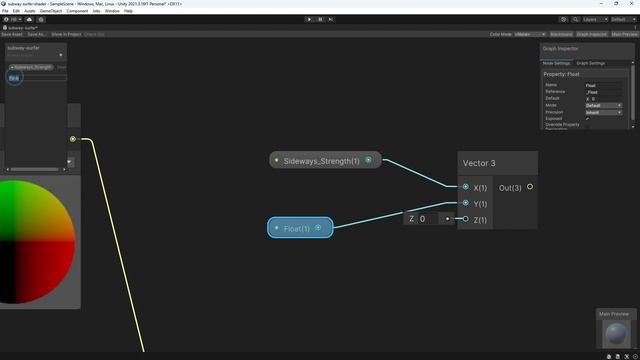Viewport: 640px width, 360px height.
Task: Click the Vector 3 X(1) input port
Action: tap(466, 187)
